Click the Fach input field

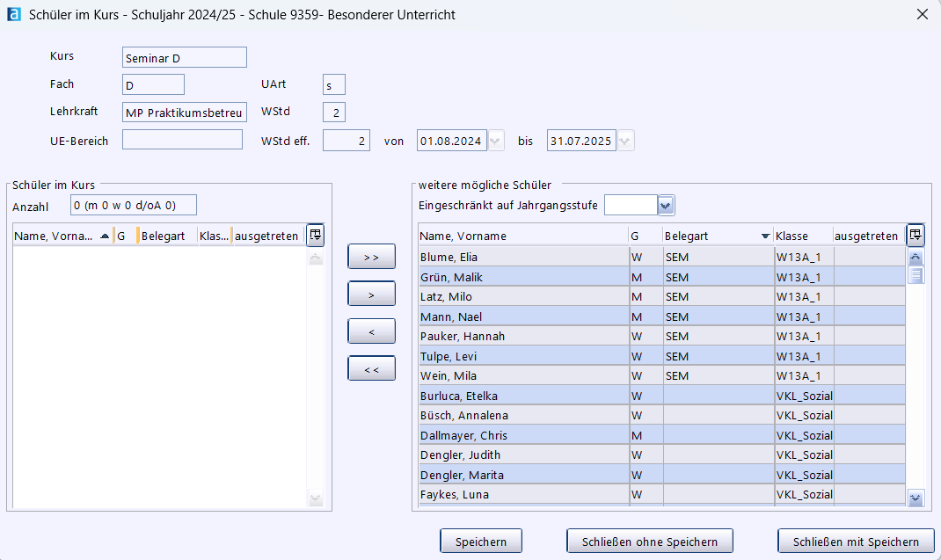point(153,84)
